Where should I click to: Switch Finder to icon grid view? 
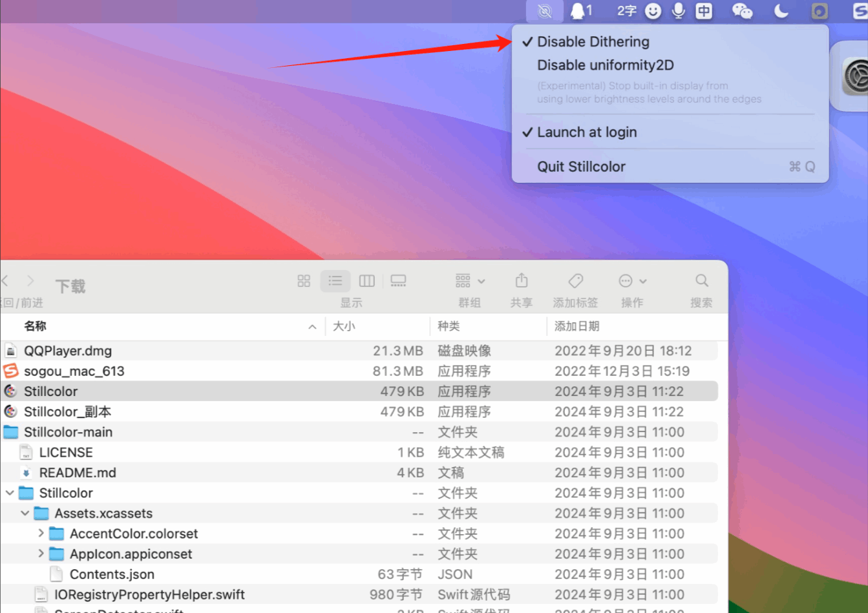coord(304,281)
